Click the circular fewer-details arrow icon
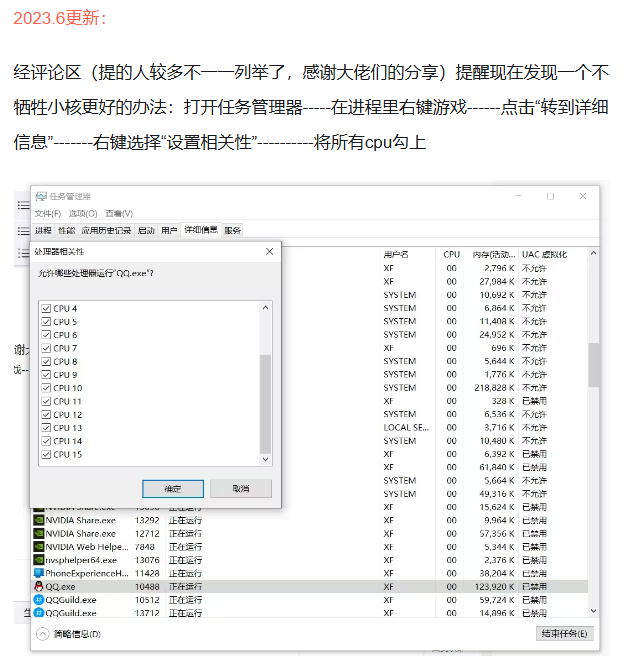The image size is (632, 661). point(43,634)
